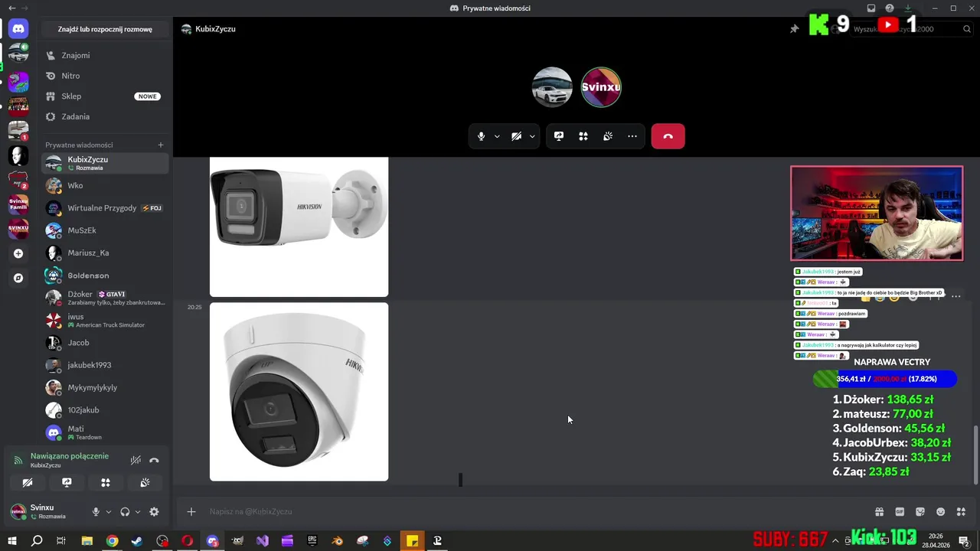
Task: Open the conversation with Wko
Action: click(x=106, y=185)
